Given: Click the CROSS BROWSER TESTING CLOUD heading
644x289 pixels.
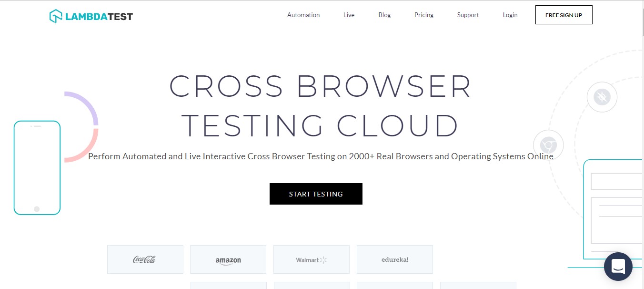Looking at the screenshot, I should coord(320,106).
